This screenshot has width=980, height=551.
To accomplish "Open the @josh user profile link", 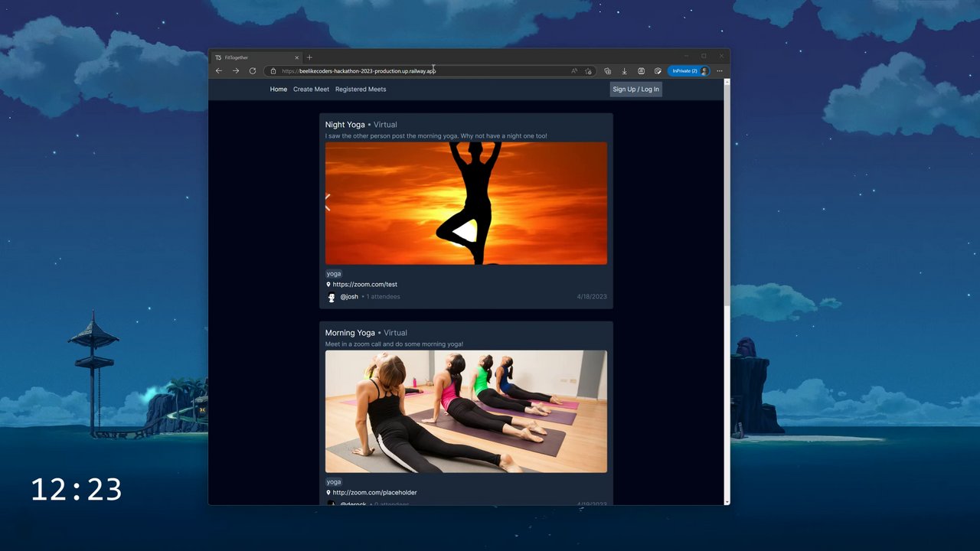I will pyautogui.click(x=349, y=297).
